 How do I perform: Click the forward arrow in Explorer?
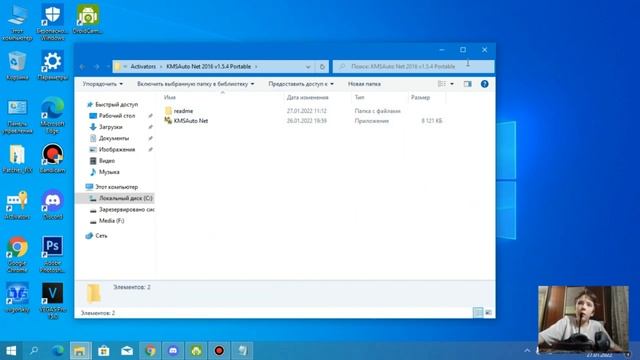(97, 67)
